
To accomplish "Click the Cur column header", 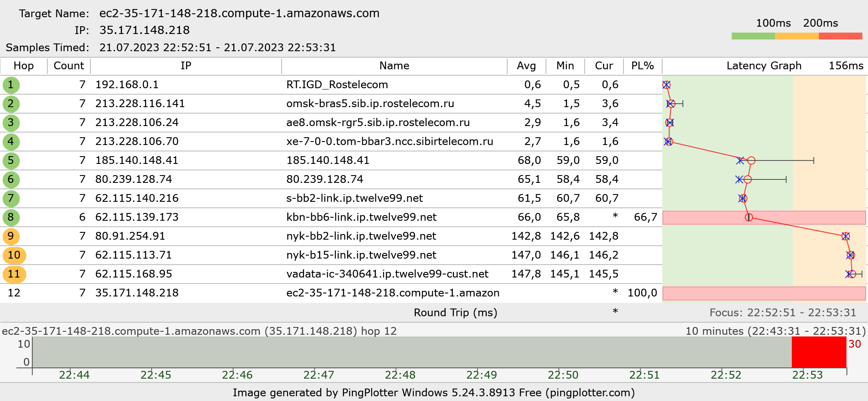I will 604,66.
